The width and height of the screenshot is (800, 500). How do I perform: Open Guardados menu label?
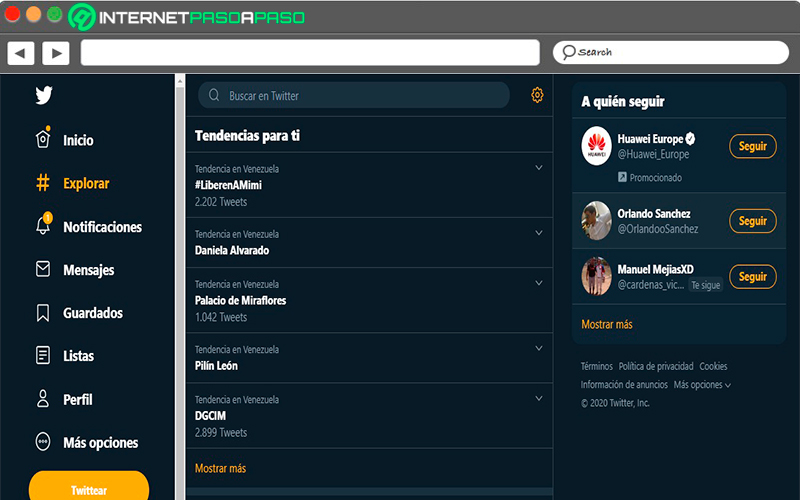pos(93,313)
